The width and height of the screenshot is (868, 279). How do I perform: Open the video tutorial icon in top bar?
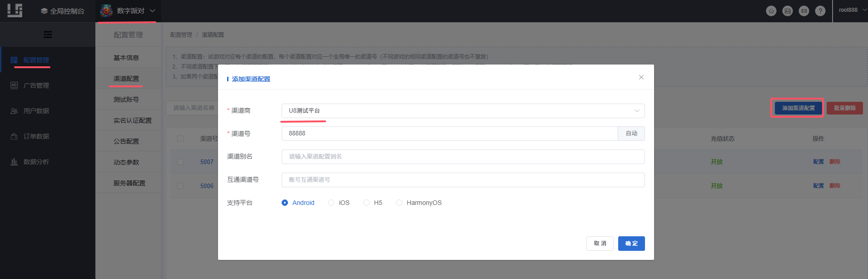[x=804, y=11]
